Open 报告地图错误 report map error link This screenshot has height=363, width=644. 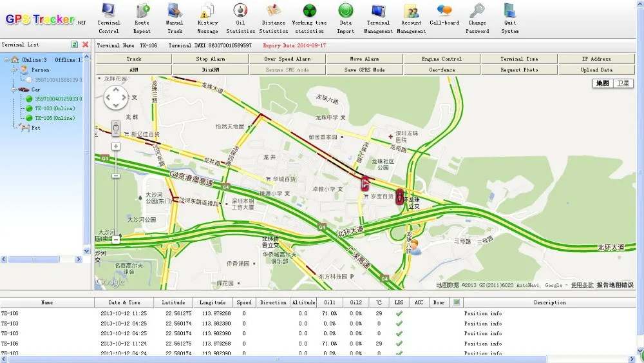coord(615,285)
